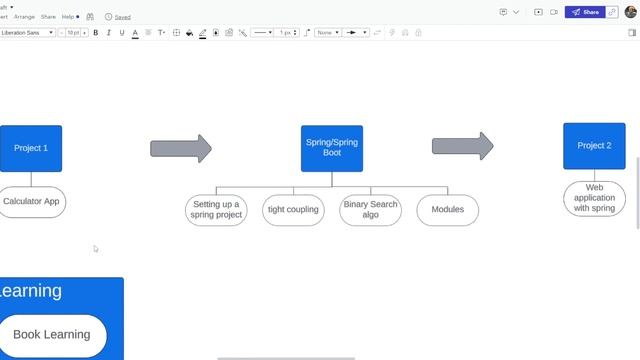
Task: Click the presentation mode icon
Action: (x=538, y=12)
